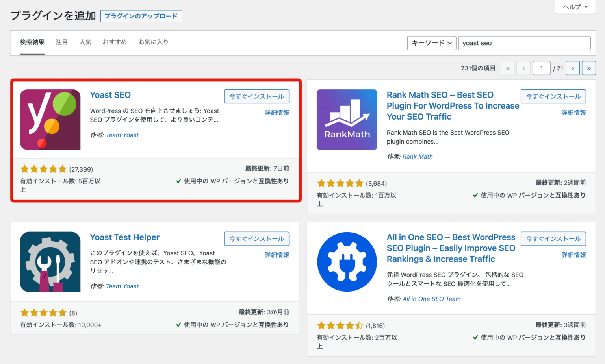Open 詳細情報 for Rank Math SEO
Image resolution: width=605 pixels, height=364 pixels.
click(573, 113)
